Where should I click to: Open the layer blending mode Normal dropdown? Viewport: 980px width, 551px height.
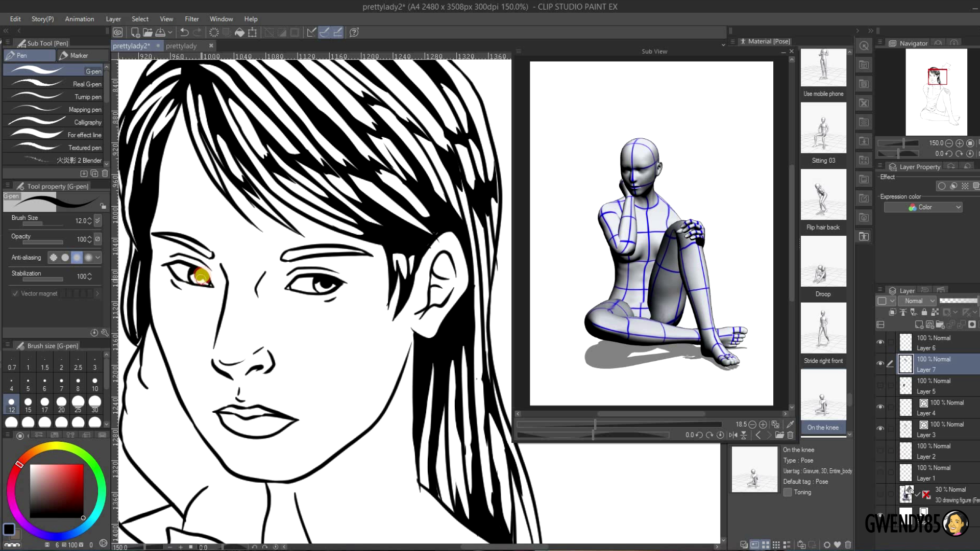[x=917, y=301]
